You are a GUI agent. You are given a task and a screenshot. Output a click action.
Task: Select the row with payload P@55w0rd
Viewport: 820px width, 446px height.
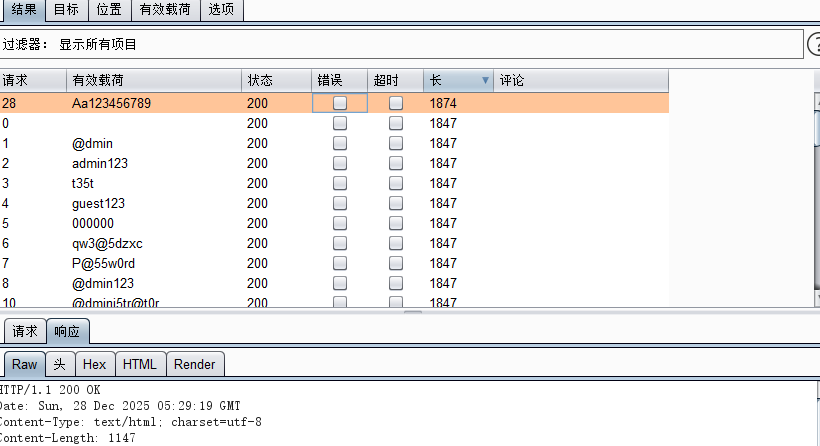103,263
